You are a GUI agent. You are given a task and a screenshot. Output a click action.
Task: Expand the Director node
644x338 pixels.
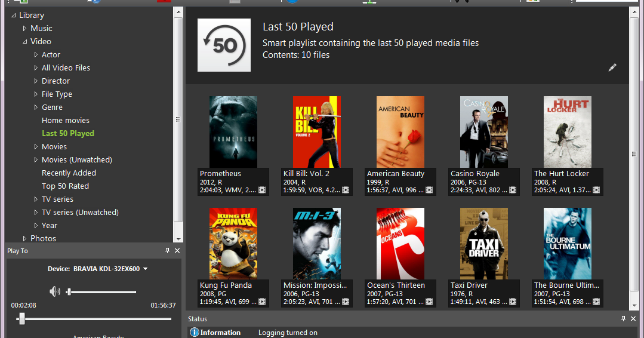click(x=36, y=81)
